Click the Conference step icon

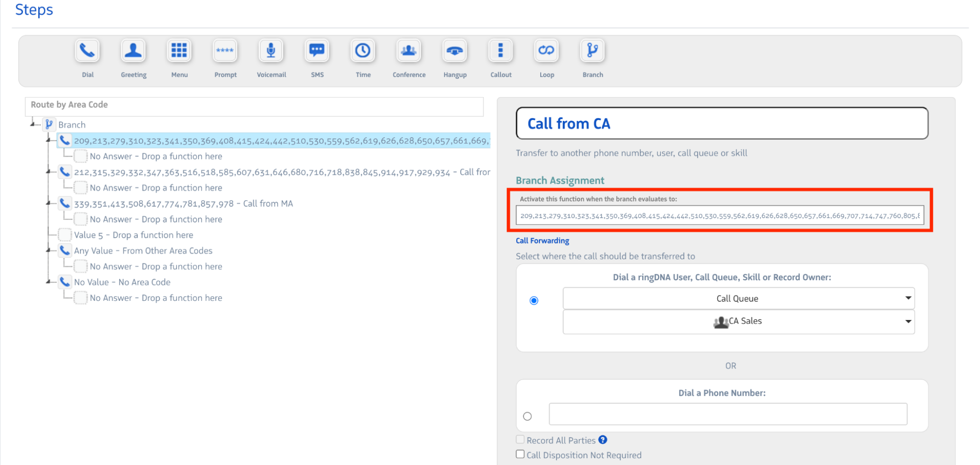[408, 51]
